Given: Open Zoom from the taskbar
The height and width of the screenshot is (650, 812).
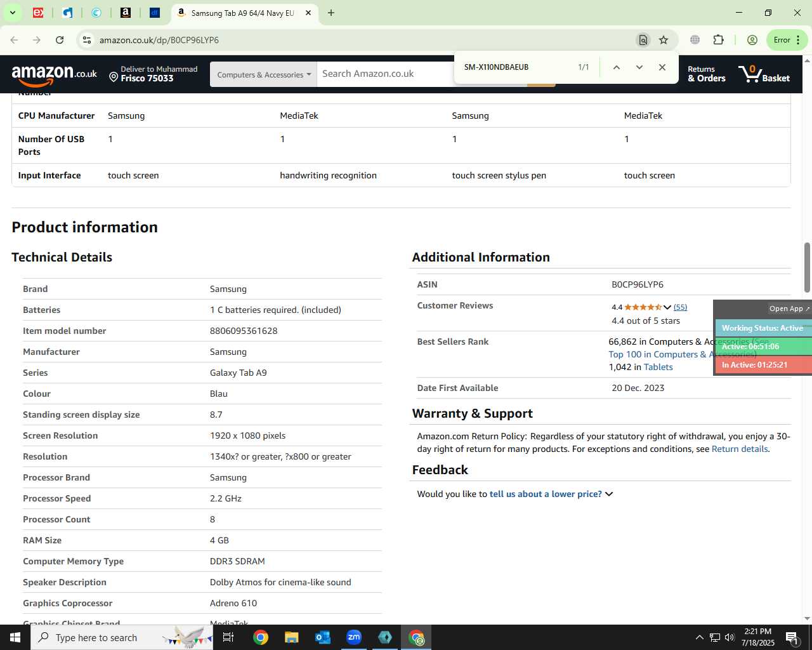Looking at the screenshot, I should click(354, 637).
